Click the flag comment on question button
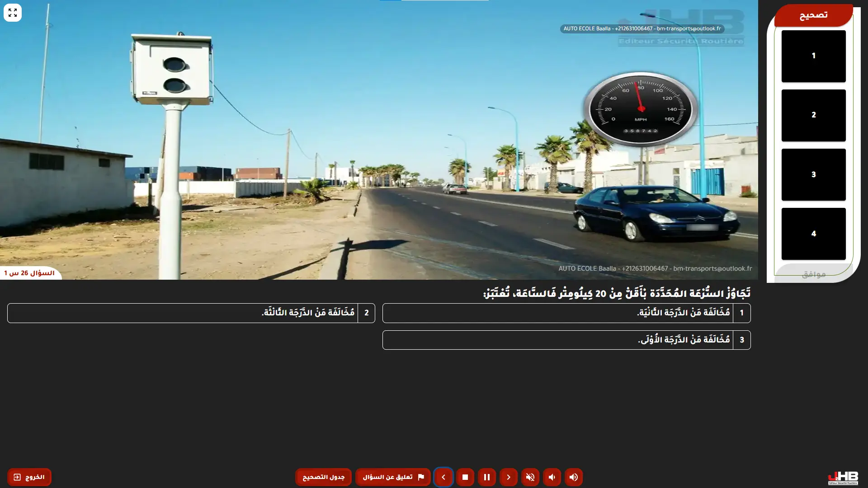This screenshot has height=488, width=868. point(393,477)
